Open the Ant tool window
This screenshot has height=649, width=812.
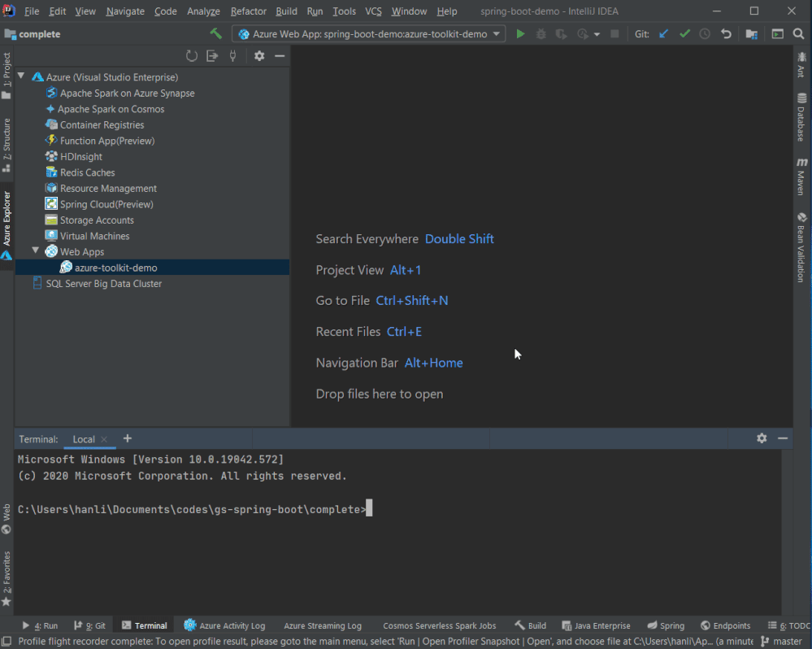click(x=801, y=65)
